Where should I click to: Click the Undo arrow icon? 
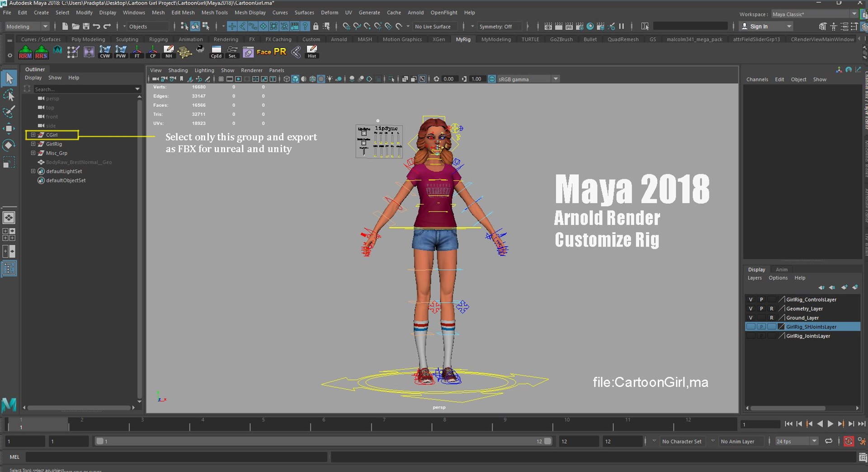96,26
